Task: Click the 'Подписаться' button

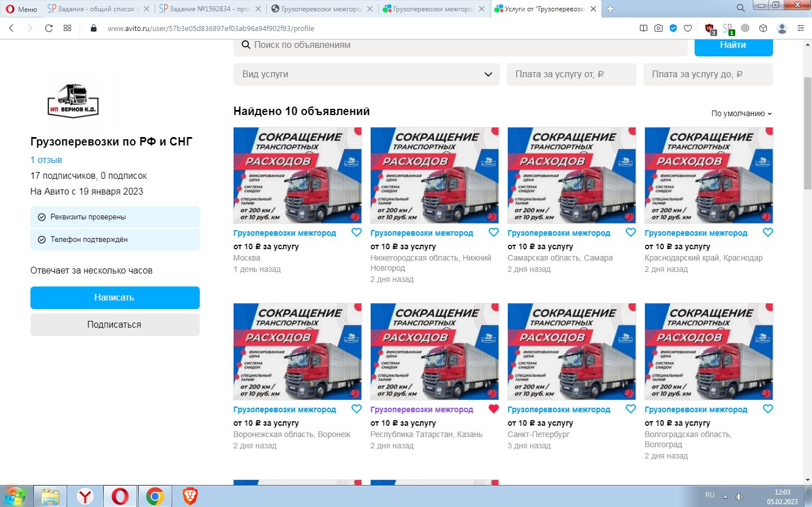Action: (115, 325)
